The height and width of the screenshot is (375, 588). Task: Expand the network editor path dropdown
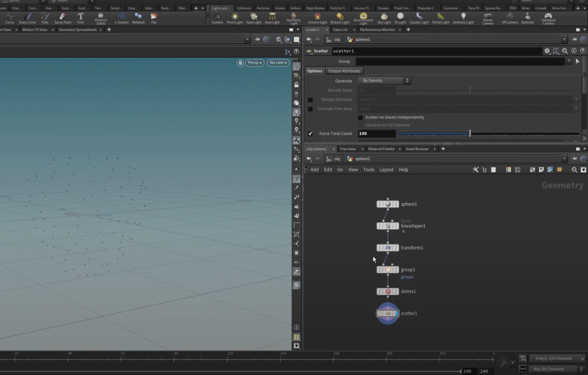coord(565,159)
